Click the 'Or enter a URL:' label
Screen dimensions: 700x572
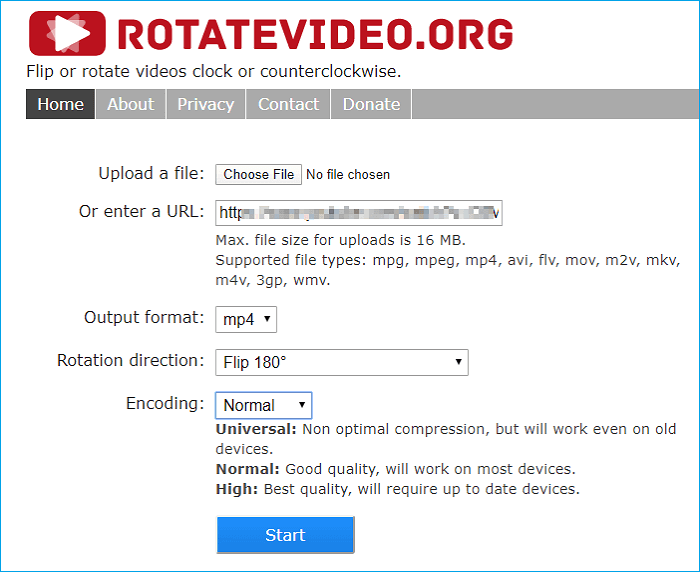(x=142, y=211)
